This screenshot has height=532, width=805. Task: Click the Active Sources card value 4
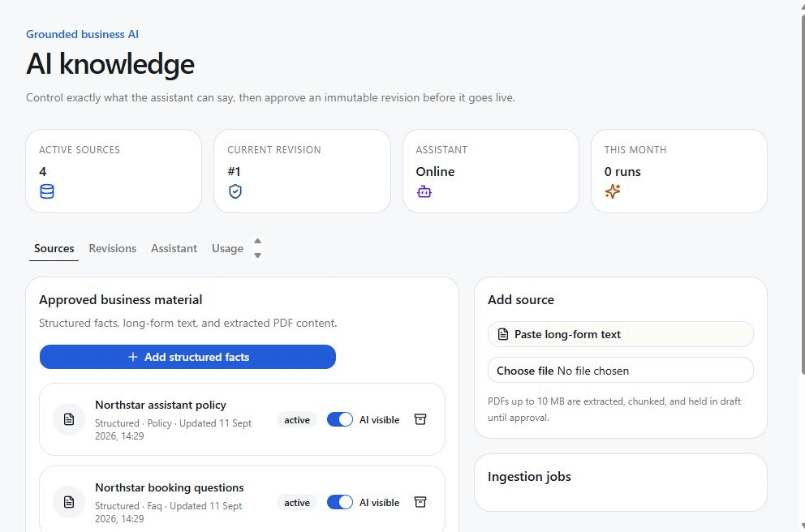(x=43, y=171)
